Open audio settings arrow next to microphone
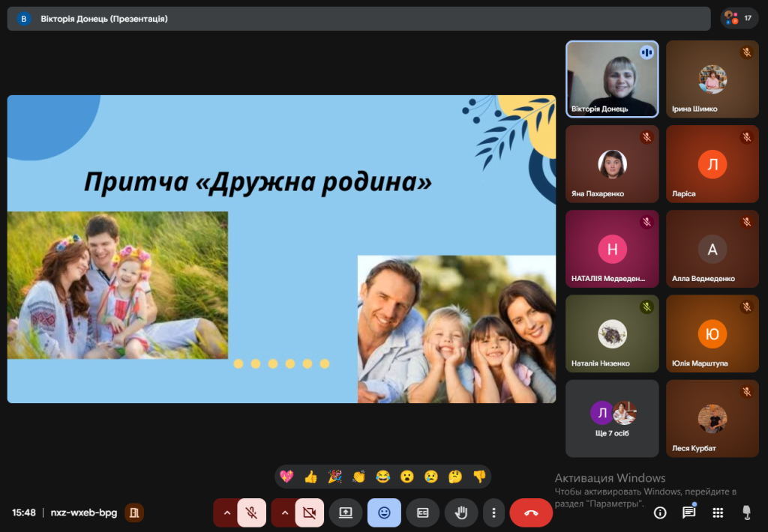The image size is (768, 532). click(226, 513)
